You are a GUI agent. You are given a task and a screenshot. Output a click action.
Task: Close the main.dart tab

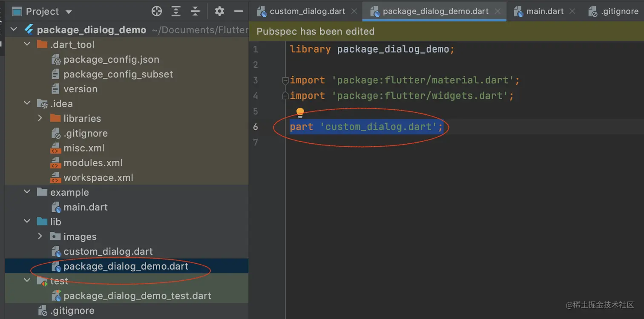(x=572, y=11)
